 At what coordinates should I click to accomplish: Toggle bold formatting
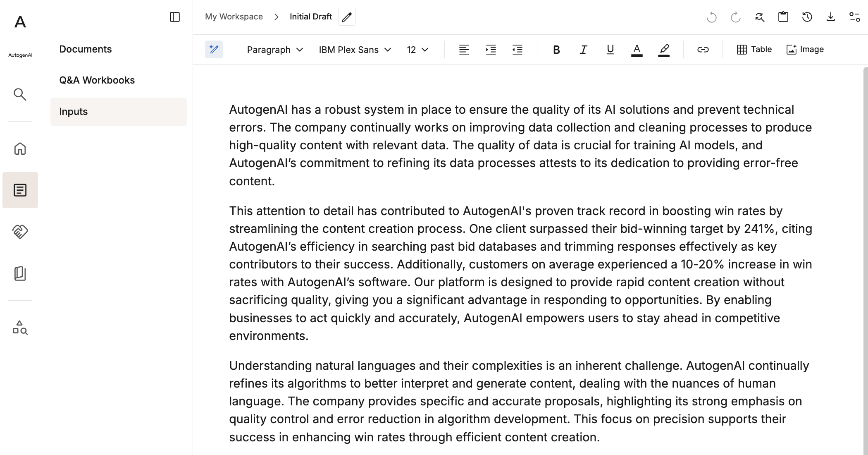556,50
